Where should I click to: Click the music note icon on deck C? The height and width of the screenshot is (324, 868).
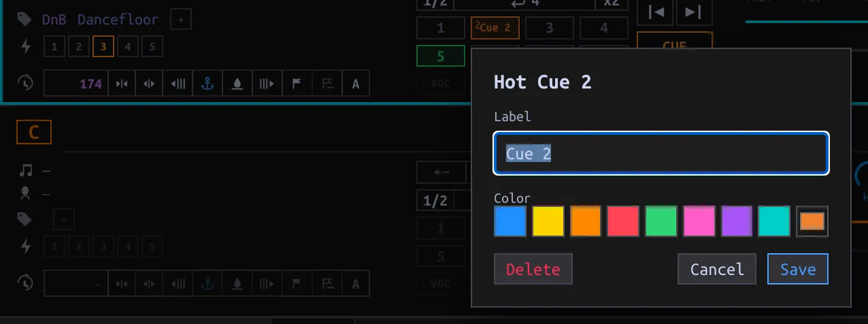(26, 171)
